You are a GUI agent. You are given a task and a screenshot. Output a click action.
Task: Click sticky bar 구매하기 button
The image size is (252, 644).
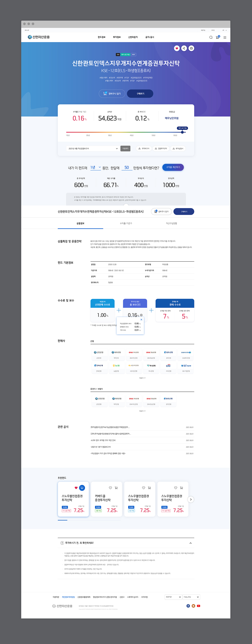tap(184, 211)
